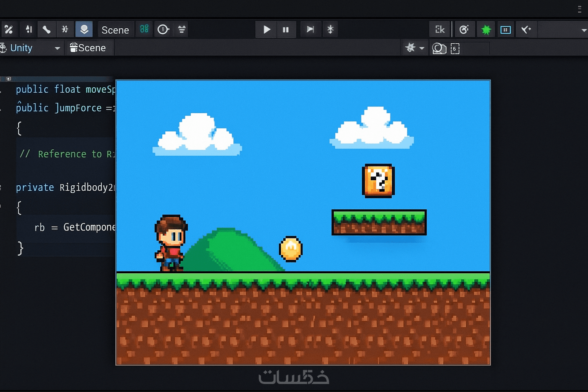Click the Scene label in the top toolbar

[x=115, y=30]
